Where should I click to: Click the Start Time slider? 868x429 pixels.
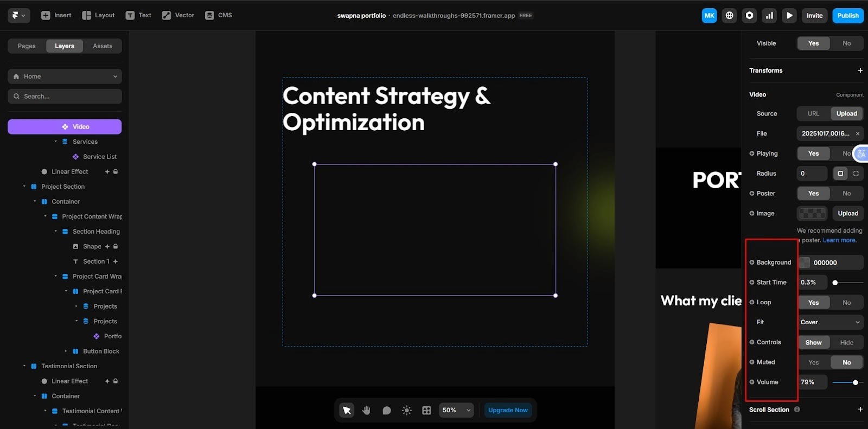(x=848, y=283)
